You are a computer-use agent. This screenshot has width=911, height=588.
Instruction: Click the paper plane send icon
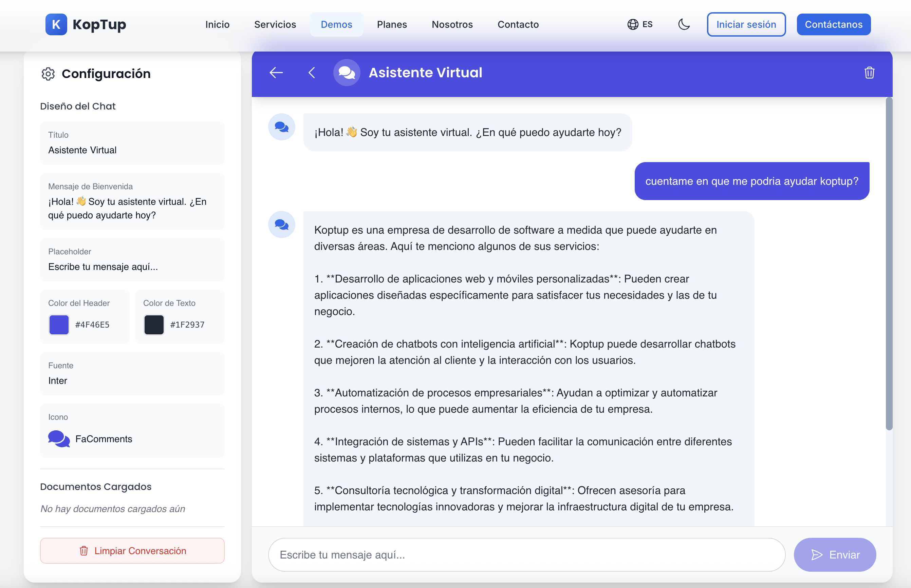point(817,555)
